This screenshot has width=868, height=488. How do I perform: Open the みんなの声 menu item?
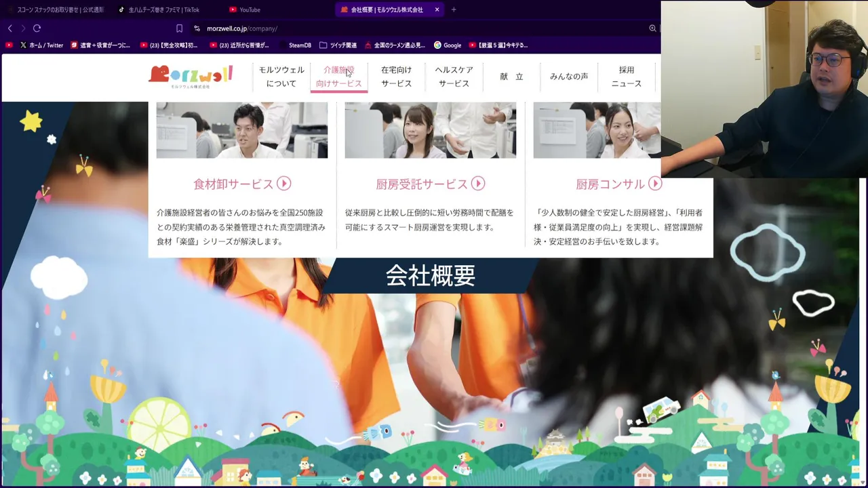569,77
